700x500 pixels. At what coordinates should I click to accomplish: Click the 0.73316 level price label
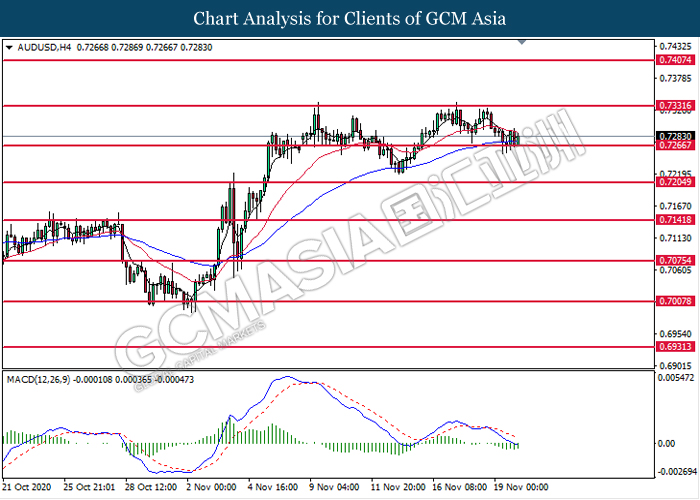675,106
